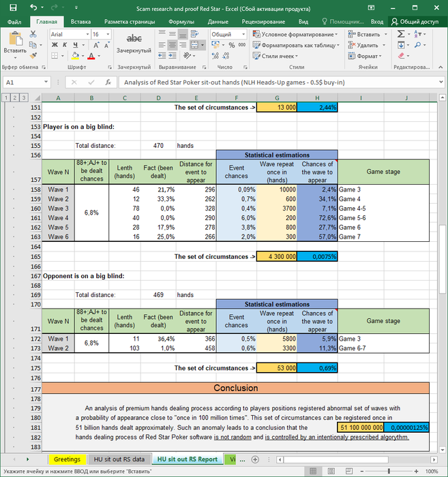Toggle Bold Ж formatting
The image size is (448, 477).
pos(55,45)
